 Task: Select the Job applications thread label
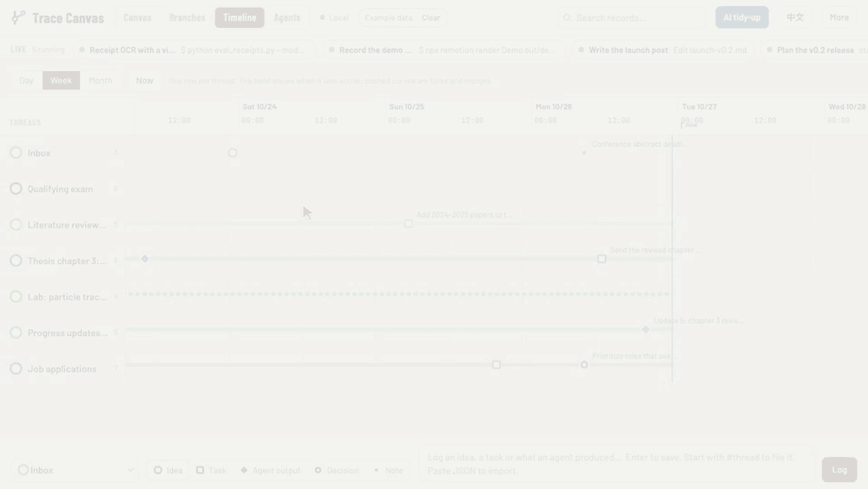click(x=62, y=369)
